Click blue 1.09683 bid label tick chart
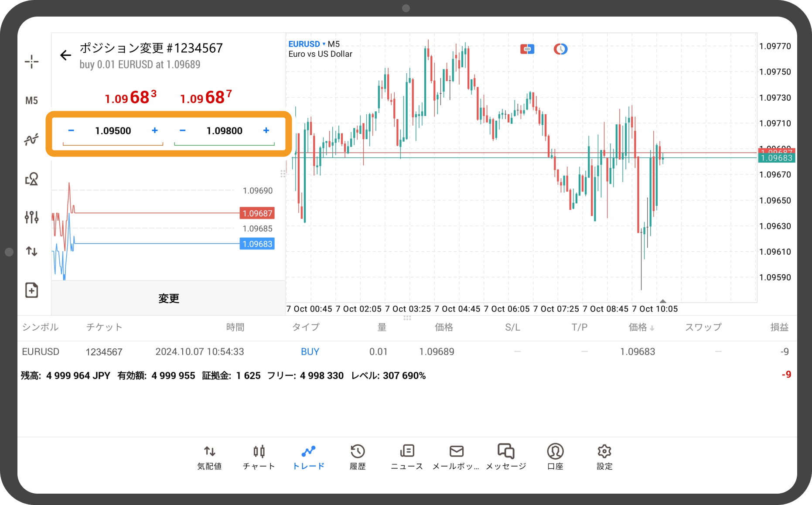Screen dimensions: 812x505 point(257,244)
